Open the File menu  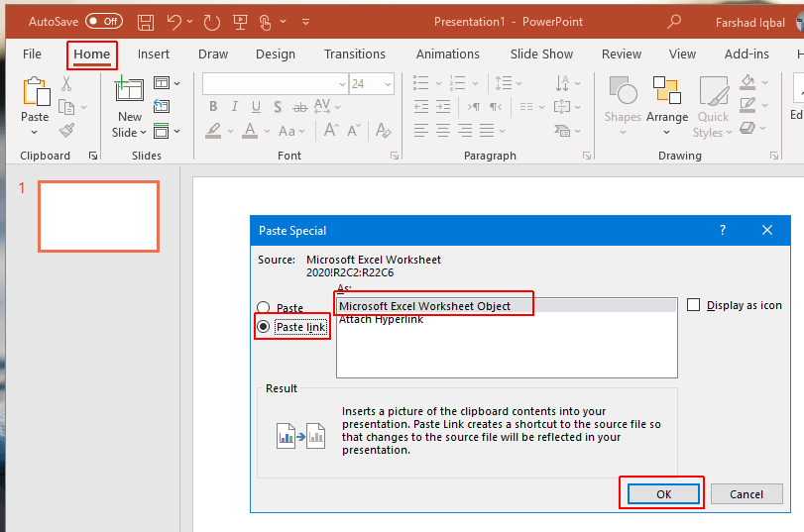pyautogui.click(x=32, y=53)
